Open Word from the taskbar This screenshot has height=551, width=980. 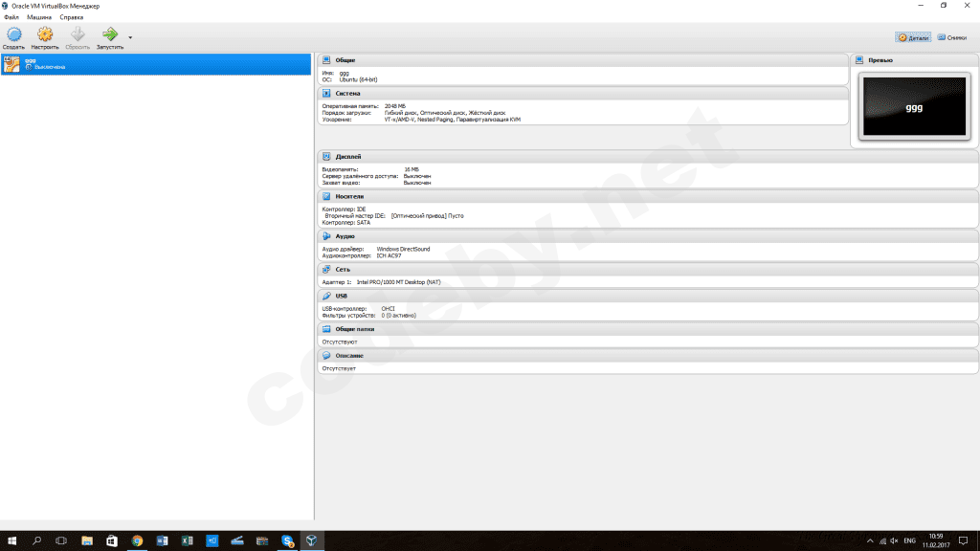click(x=162, y=541)
